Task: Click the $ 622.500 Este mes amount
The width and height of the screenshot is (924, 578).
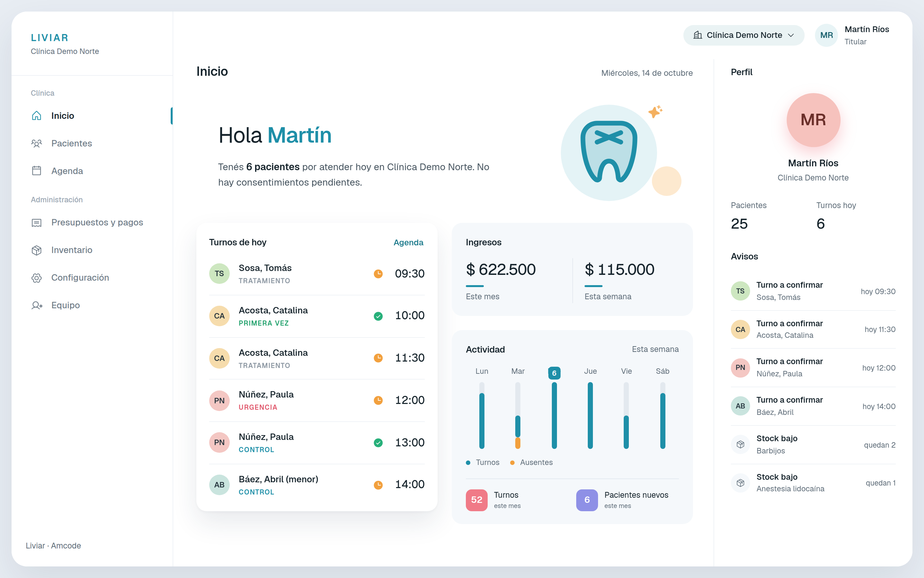Action: [x=501, y=269]
